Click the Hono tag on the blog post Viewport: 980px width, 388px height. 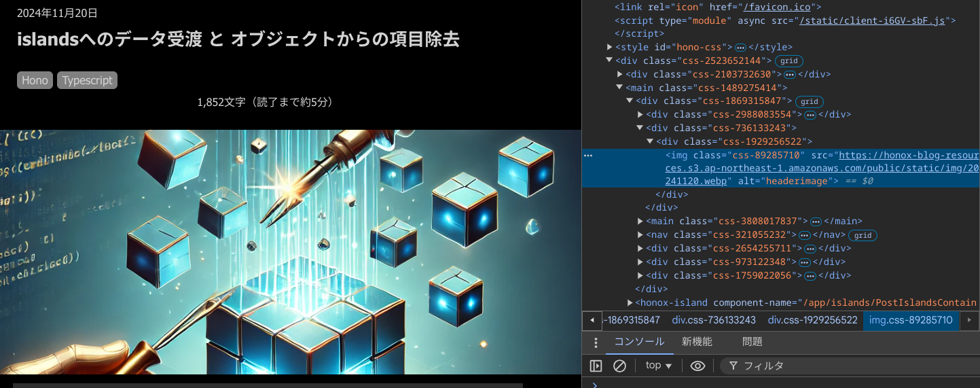[35, 80]
